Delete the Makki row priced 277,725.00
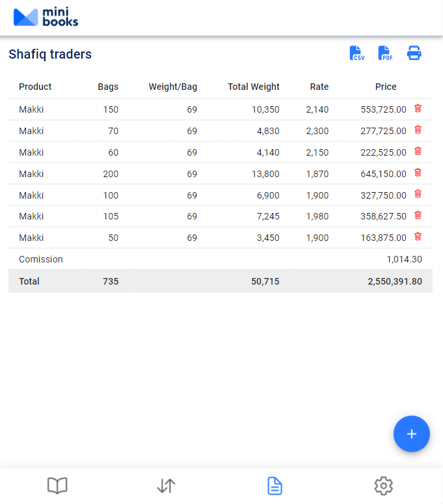443x504 pixels. (418, 130)
